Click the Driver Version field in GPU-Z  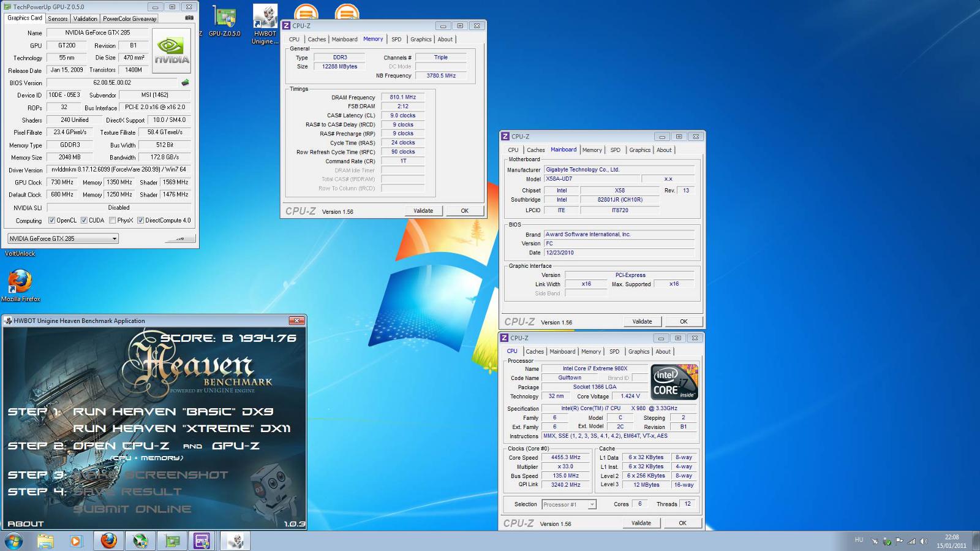point(119,170)
